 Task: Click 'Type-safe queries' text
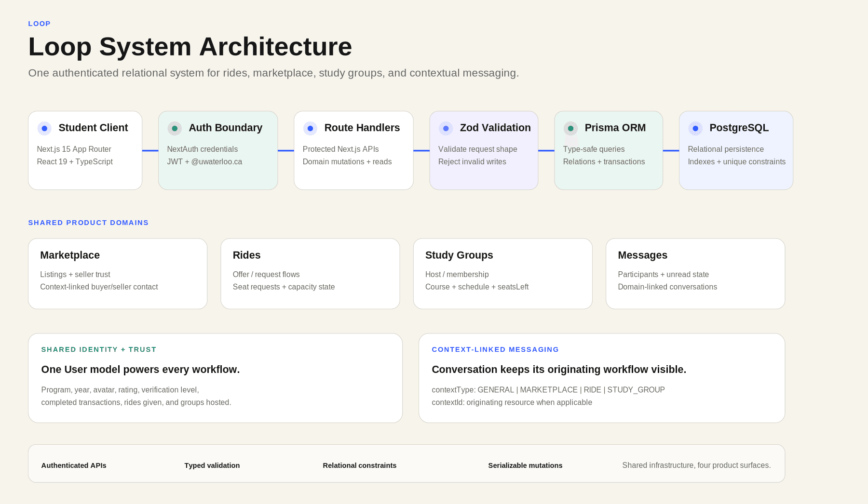[x=594, y=149]
